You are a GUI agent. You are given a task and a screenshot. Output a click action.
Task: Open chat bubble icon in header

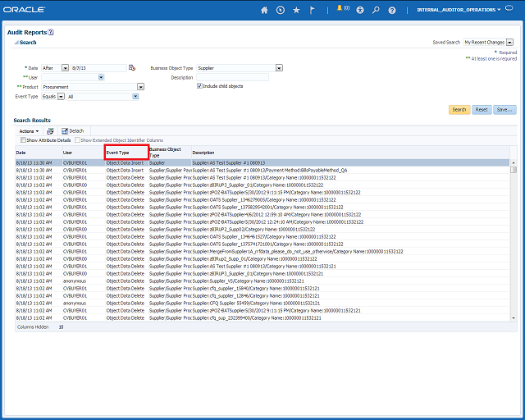click(x=509, y=8)
